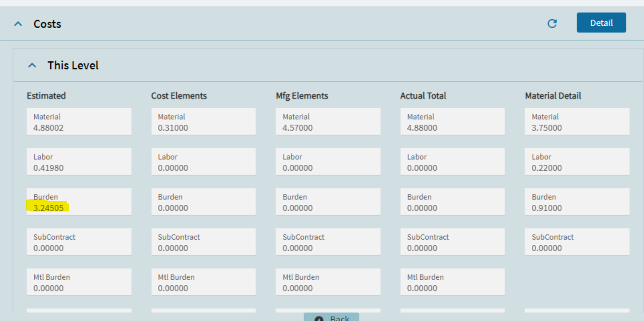Select the Material Detail SubContract field

point(577,242)
